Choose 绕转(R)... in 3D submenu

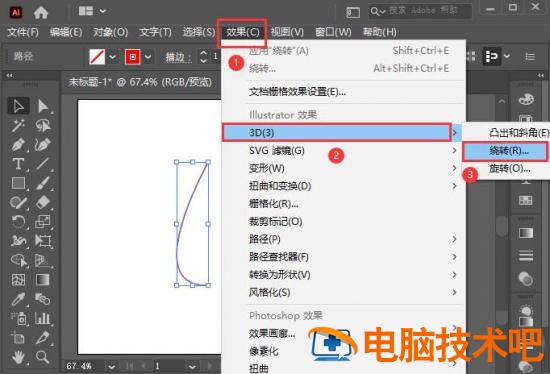(x=505, y=151)
